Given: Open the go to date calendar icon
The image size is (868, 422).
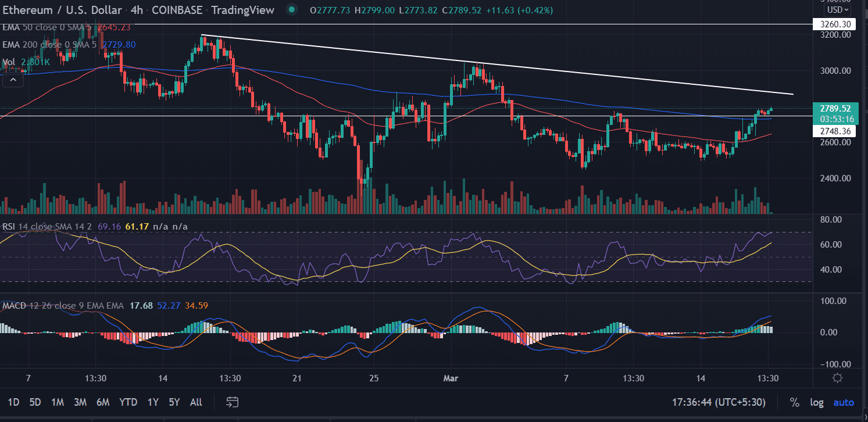Looking at the screenshot, I should click(233, 402).
